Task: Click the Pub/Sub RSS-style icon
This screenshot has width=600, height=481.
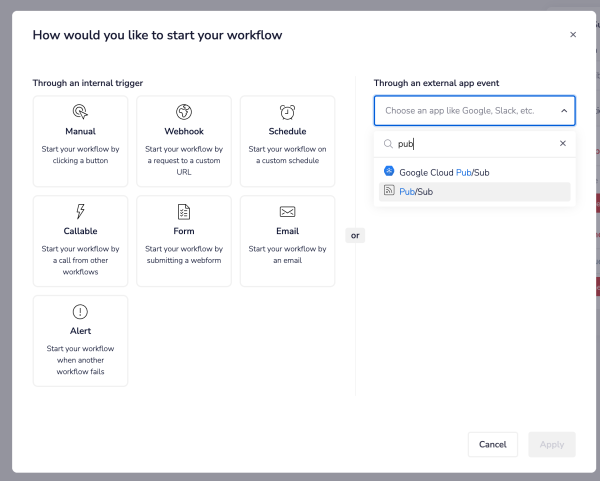Action: click(389, 191)
